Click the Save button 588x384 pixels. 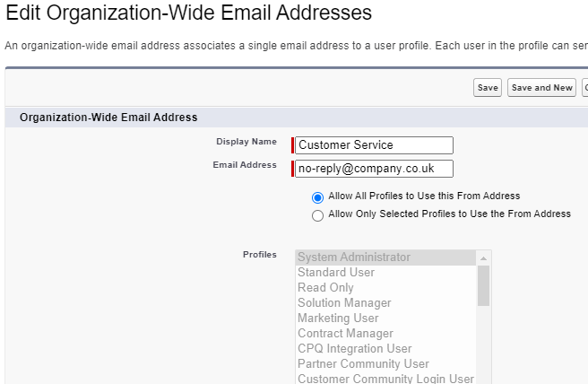[x=488, y=88]
